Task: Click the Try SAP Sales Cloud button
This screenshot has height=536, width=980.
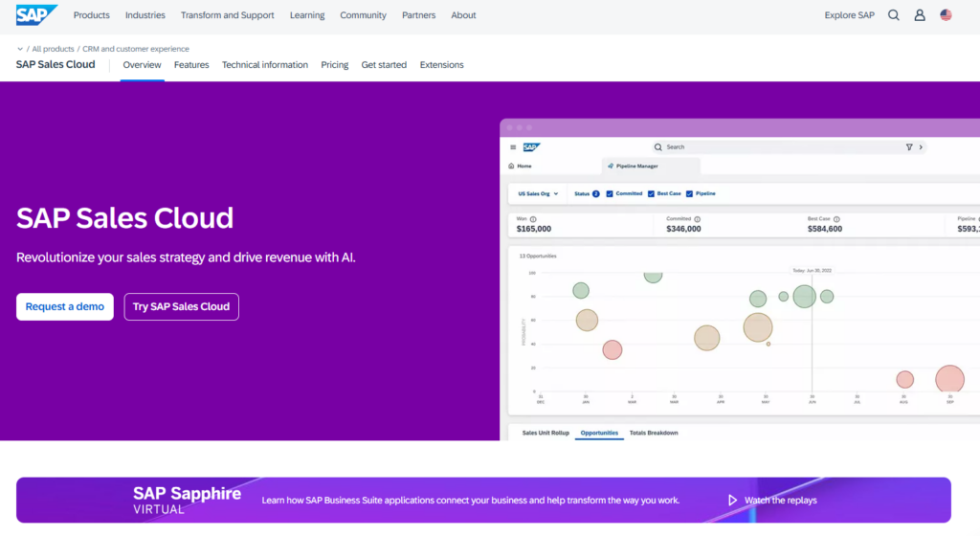Action: click(181, 306)
